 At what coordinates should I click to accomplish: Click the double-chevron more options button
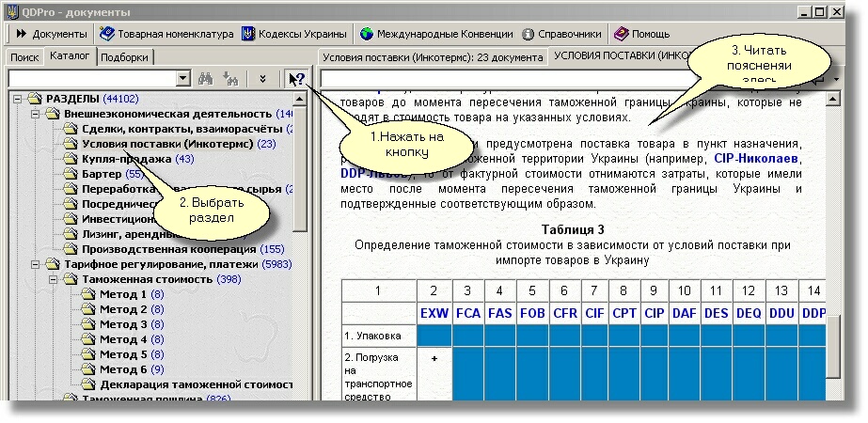262,79
